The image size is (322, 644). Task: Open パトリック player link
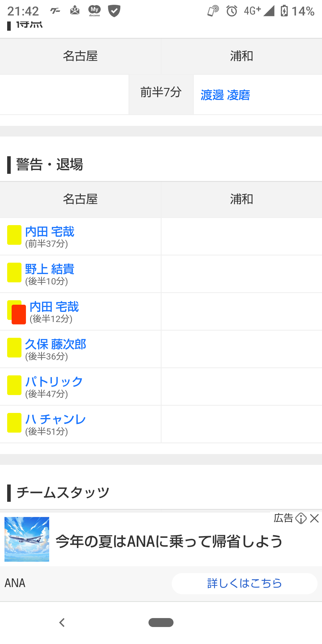[x=54, y=382]
